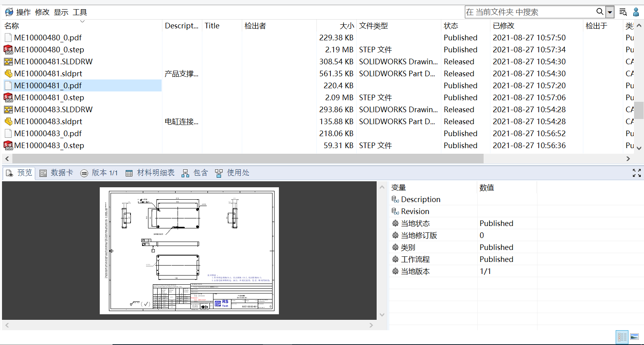This screenshot has height=345, width=644.
Task: Sort by 检出于 column header
Action: pos(596,26)
